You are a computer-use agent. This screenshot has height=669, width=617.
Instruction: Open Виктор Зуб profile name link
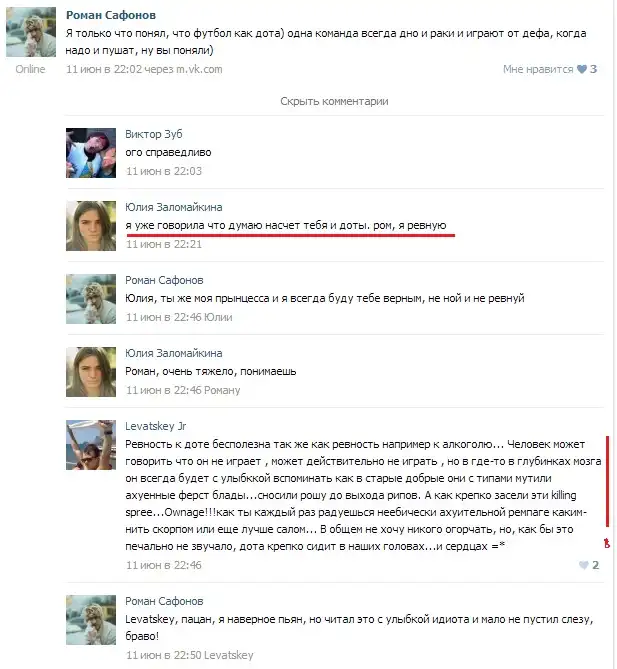(154, 134)
